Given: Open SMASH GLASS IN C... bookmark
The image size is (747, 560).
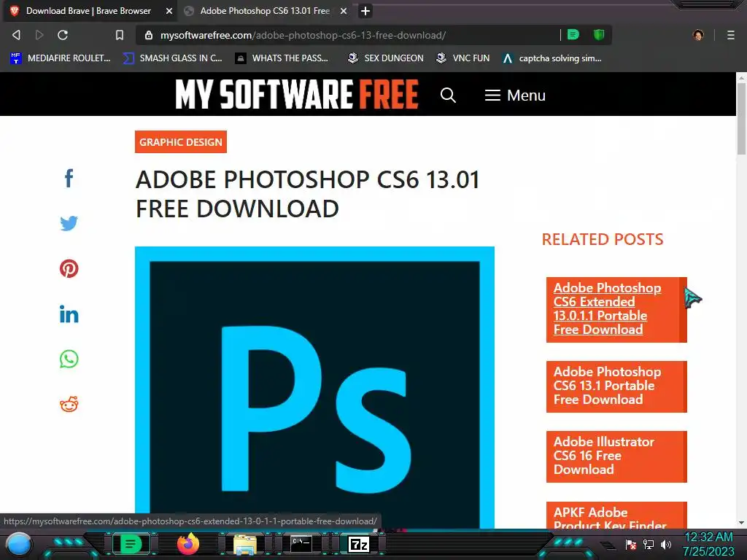Looking at the screenshot, I should pyautogui.click(x=173, y=58).
